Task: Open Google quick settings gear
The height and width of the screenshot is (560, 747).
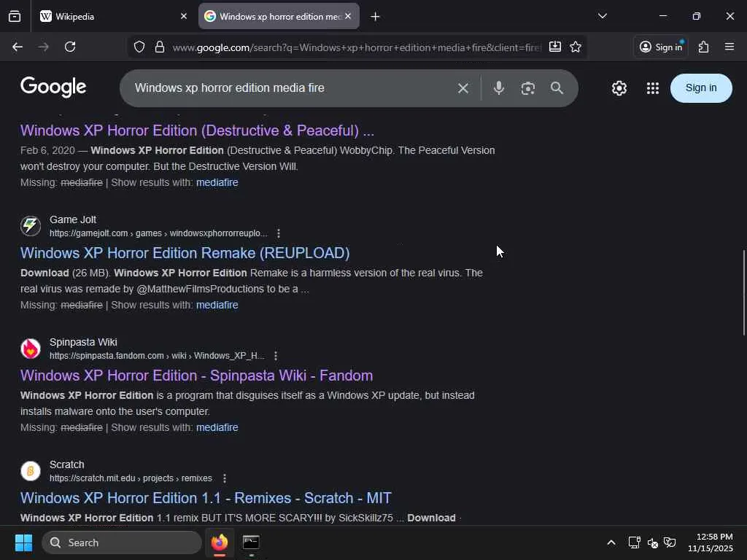Action: point(619,88)
